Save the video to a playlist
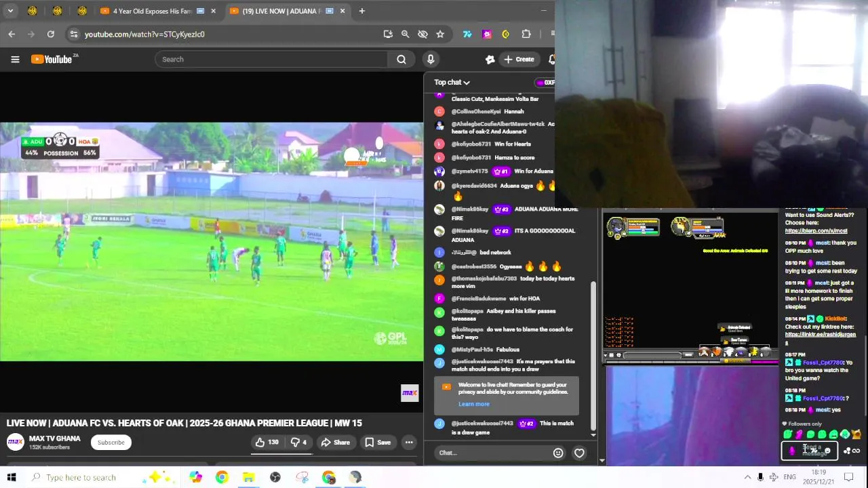868x488 pixels. [378, 442]
